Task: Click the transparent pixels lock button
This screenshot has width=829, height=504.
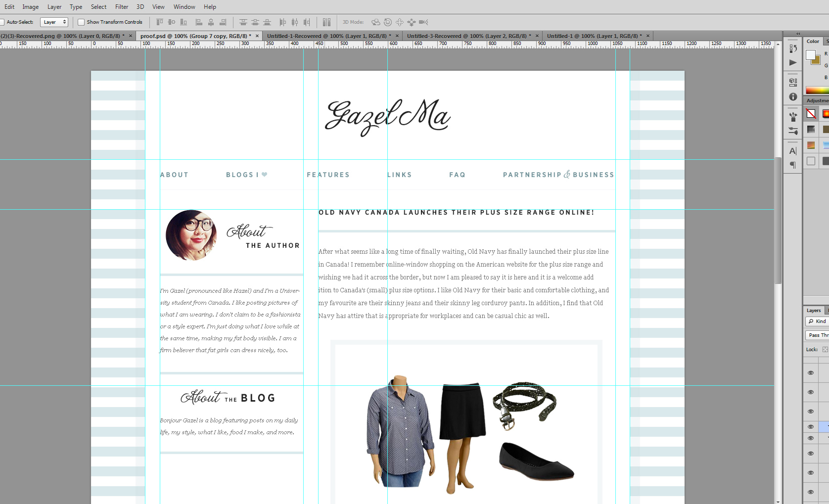Action: click(825, 350)
